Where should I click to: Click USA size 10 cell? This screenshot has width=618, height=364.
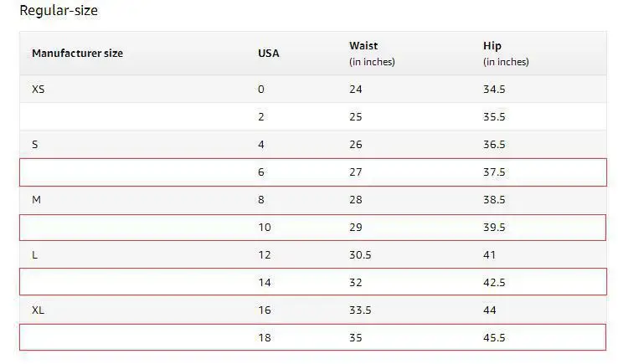265,228
